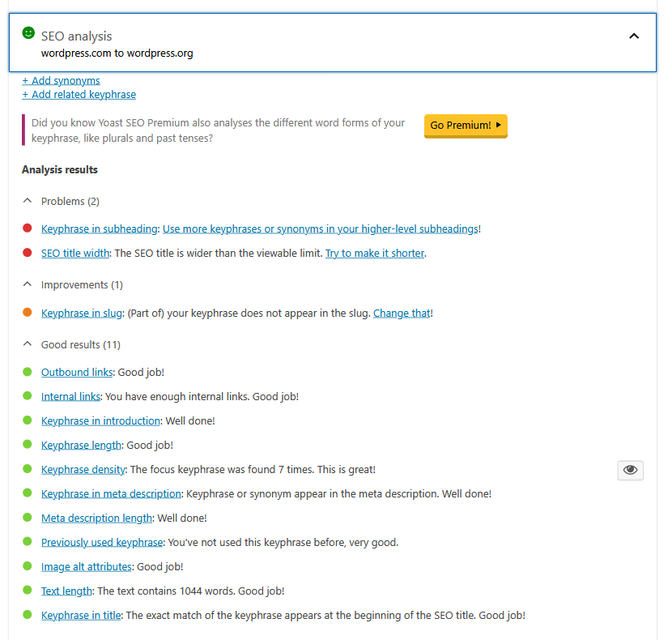Open the Keyphrase in subheading link
This screenshot has width=672, height=640.
tap(100, 229)
